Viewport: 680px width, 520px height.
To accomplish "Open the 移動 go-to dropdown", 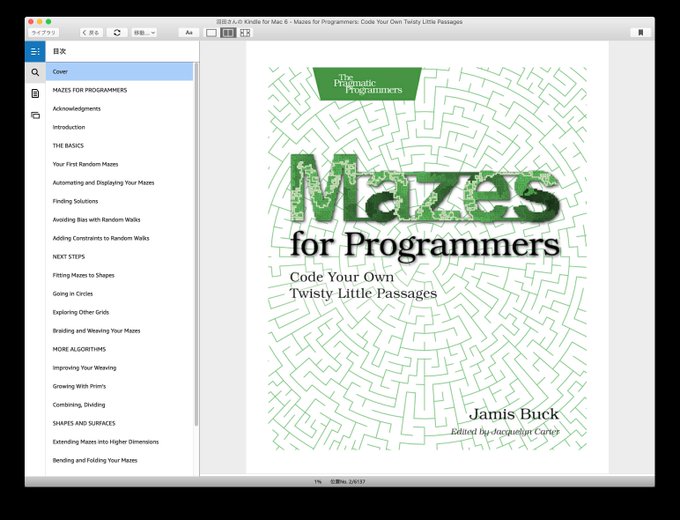I will [x=144, y=33].
